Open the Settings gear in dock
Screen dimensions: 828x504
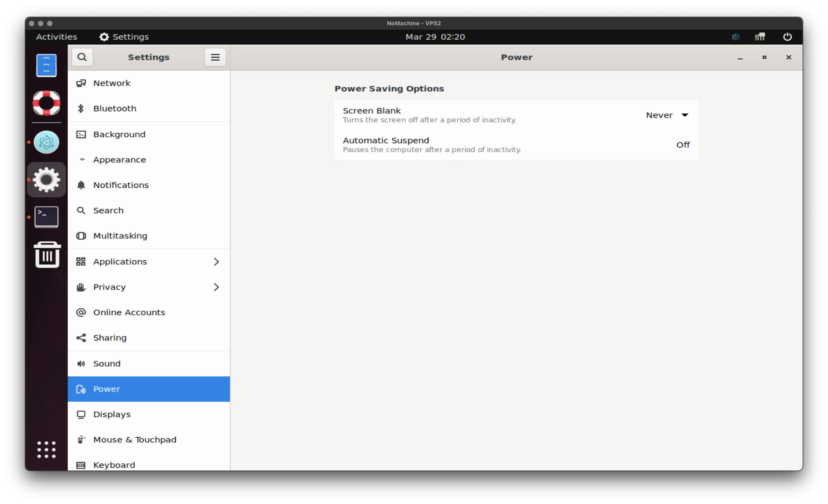(47, 180)
